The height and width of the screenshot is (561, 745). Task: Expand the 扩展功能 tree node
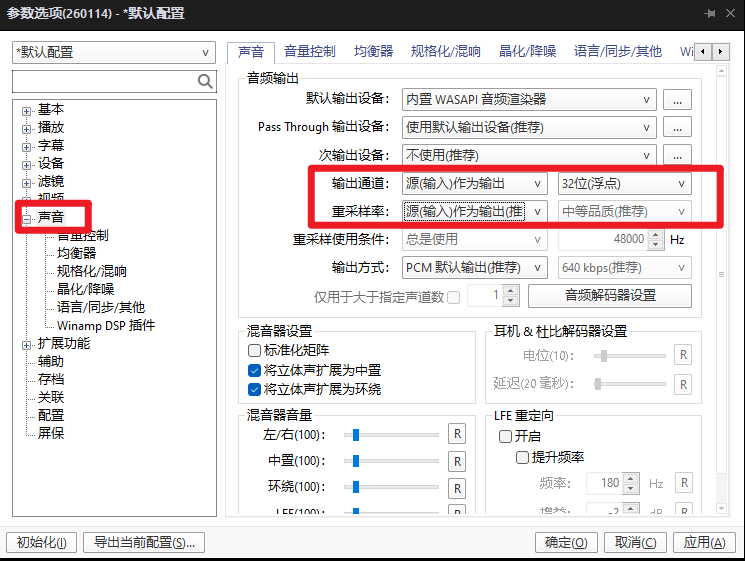click(26, 345)
